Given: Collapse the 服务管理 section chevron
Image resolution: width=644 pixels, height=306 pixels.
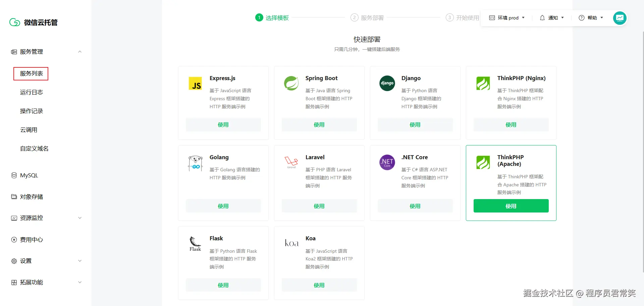Looking at the screenshot, I should click(x=80, y=52).
